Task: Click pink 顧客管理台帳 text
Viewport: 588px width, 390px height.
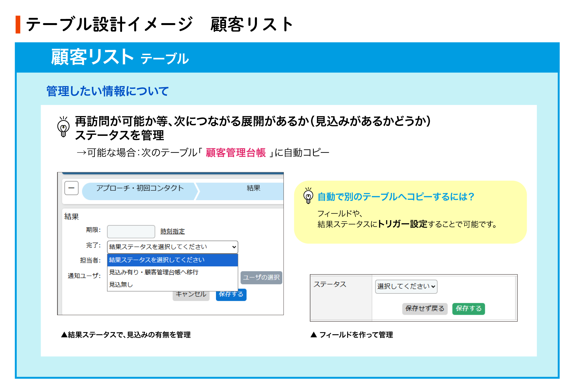Action: click(235, 153)
